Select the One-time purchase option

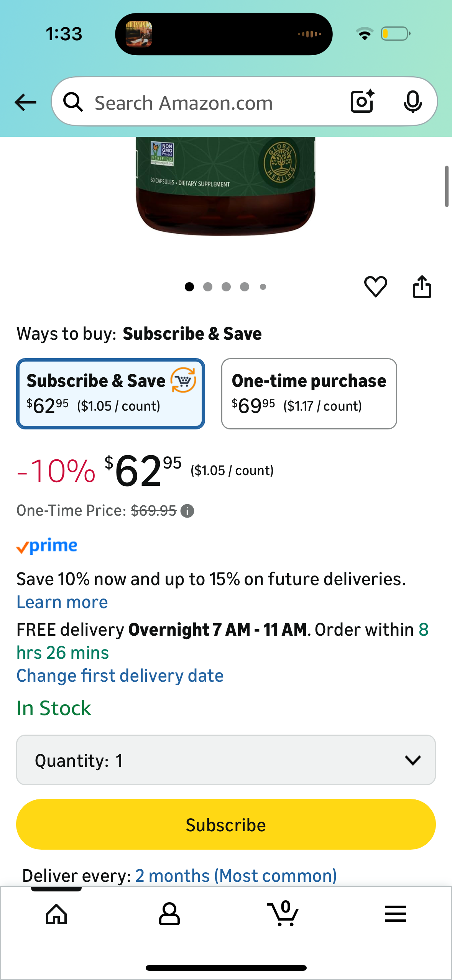(309, 393)
